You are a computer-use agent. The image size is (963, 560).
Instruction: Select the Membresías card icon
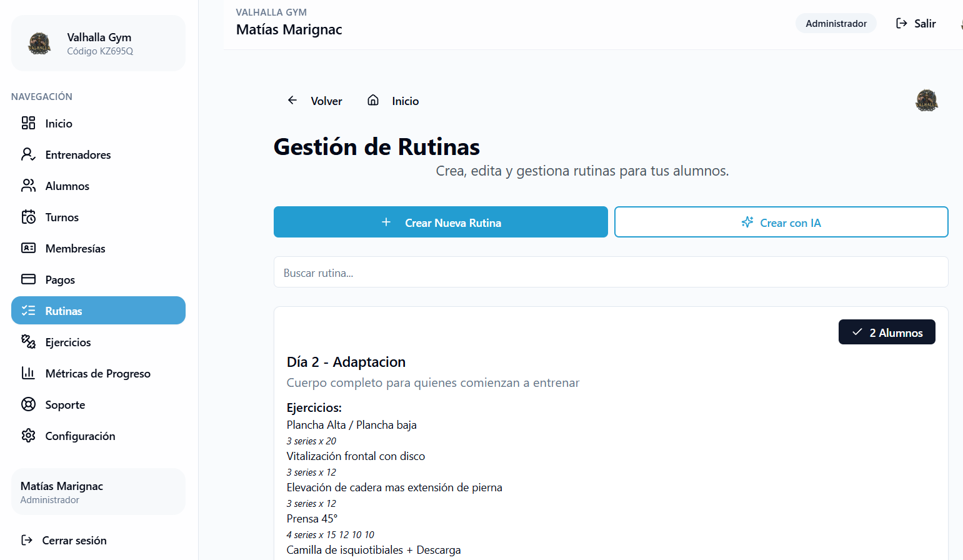click(x=28, y=248)
